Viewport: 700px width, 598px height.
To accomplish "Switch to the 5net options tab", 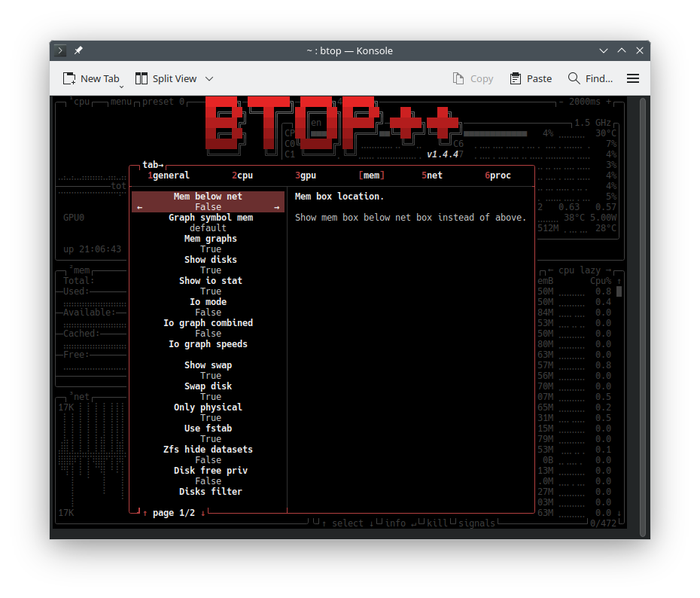I will [432, 175].
